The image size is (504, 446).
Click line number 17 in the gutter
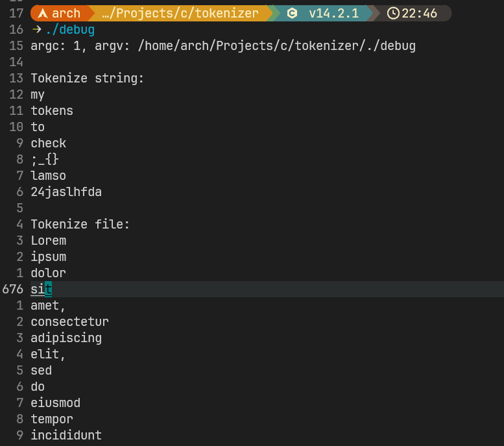[16, 13]
